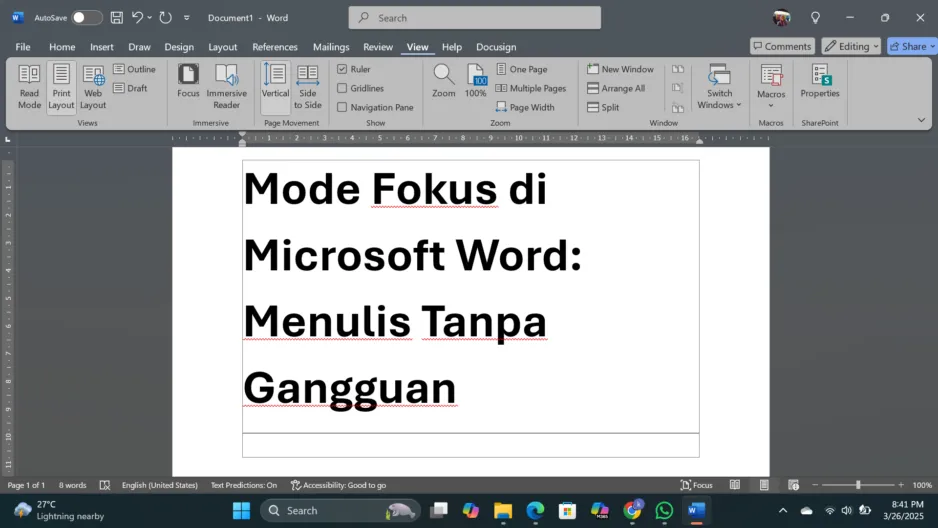
Task: Toggle Text Predictions in status bar
Action: point(243,485)
